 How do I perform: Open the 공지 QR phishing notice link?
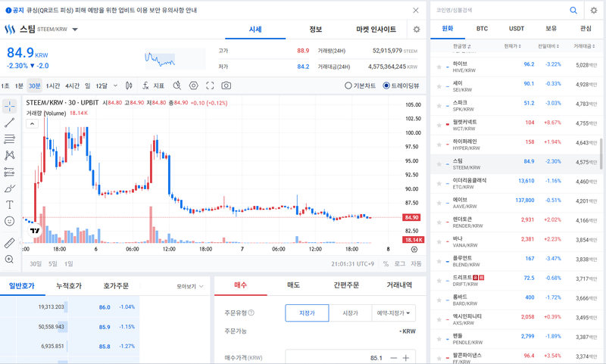pyautogui.click(x=111, y=11)
